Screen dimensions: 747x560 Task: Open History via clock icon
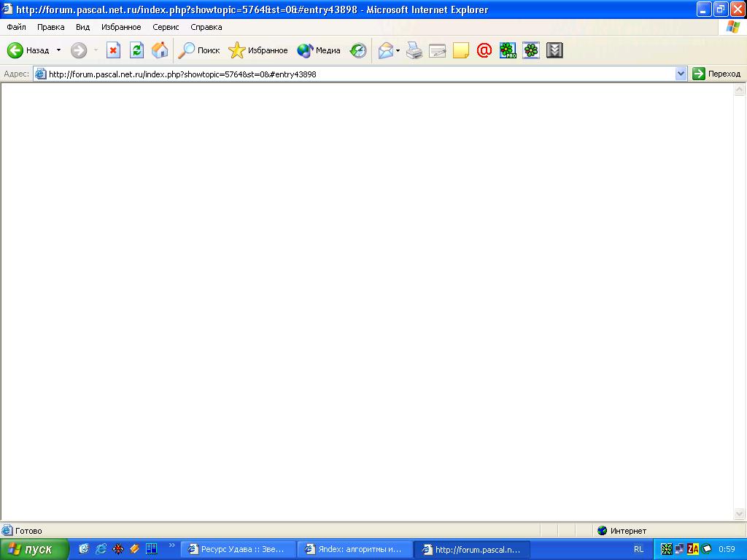pyautogui.click(x=358, y=50)
